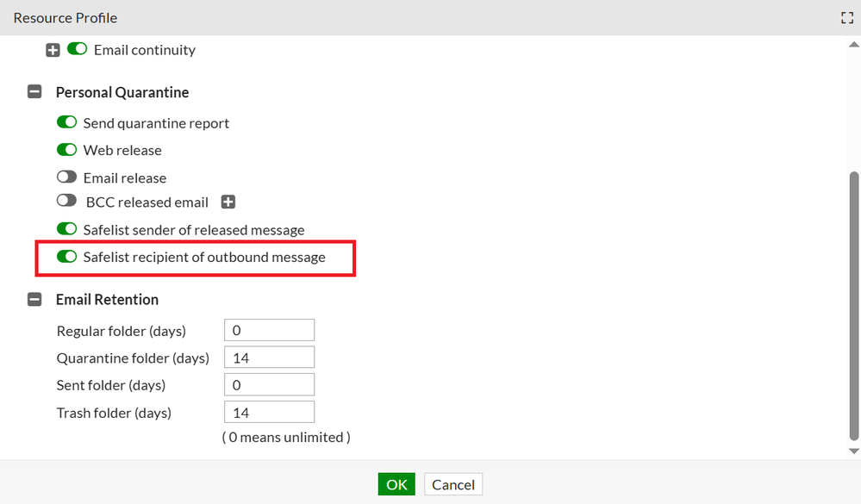
Task: Collapse the Email Retention section
Action: click(x=34, y=300)
